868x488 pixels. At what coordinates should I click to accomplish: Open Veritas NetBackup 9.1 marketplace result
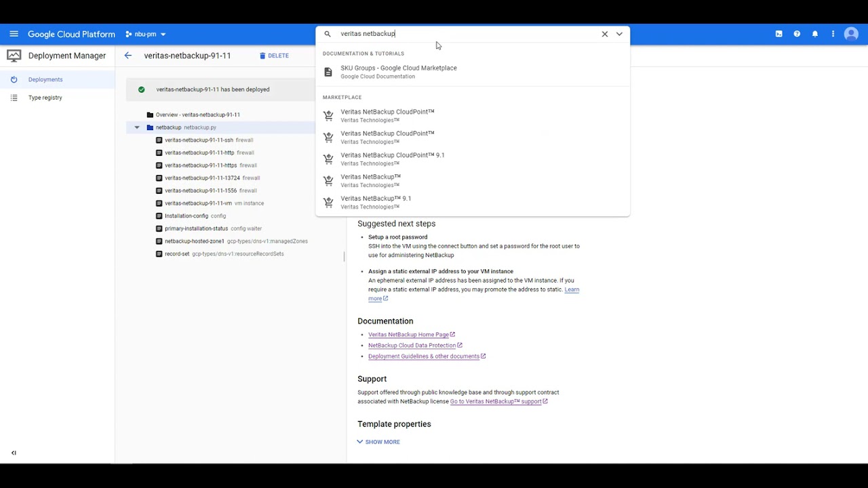tap(473, 202)
